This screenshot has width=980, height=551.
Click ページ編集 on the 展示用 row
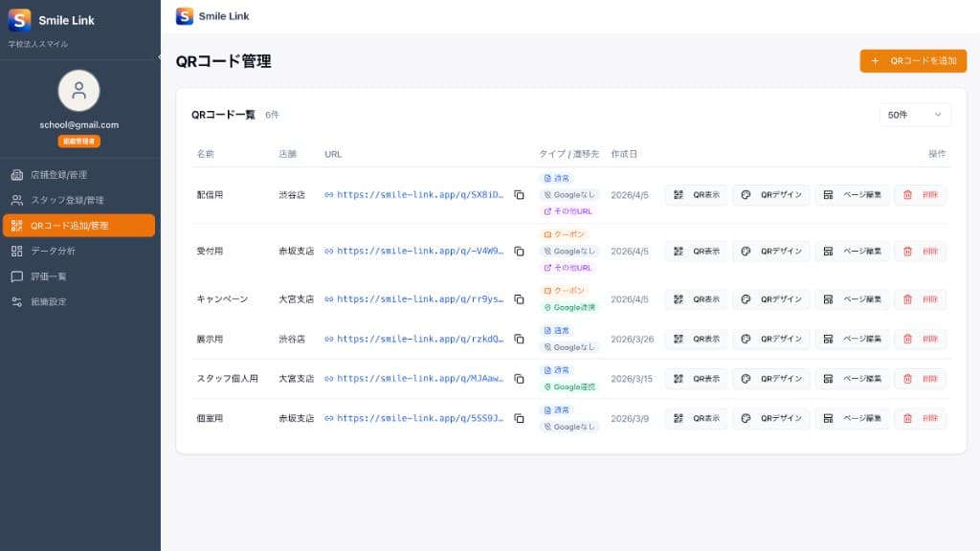pos(850,339)
